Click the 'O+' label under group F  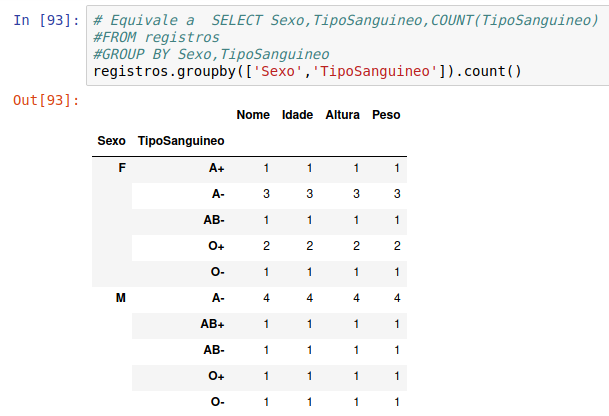point(216,246)
